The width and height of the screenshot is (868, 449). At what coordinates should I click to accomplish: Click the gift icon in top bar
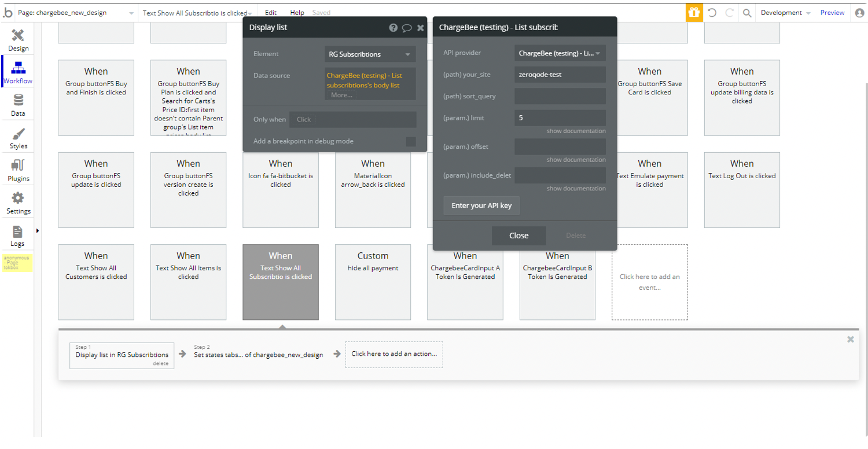[x=694, y=12]
